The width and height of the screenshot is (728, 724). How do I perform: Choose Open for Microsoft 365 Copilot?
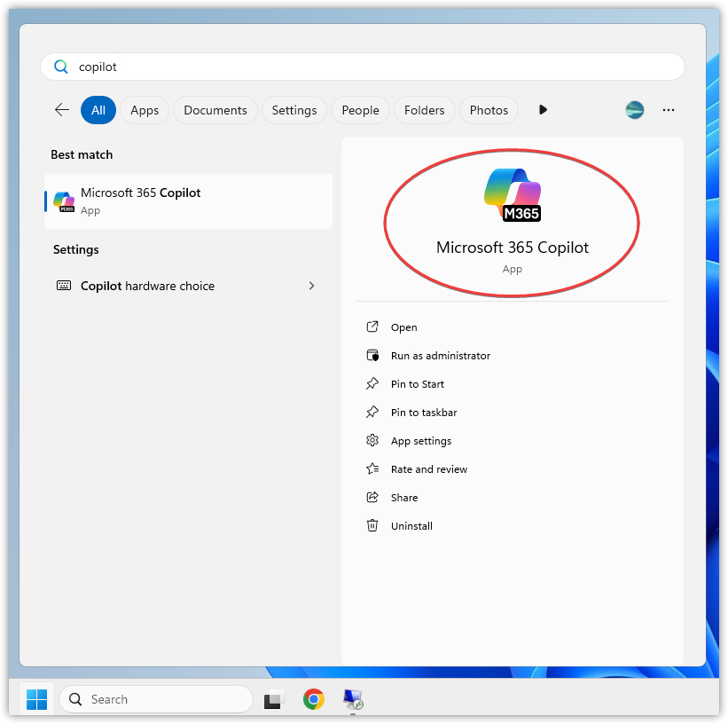(404, 327)
